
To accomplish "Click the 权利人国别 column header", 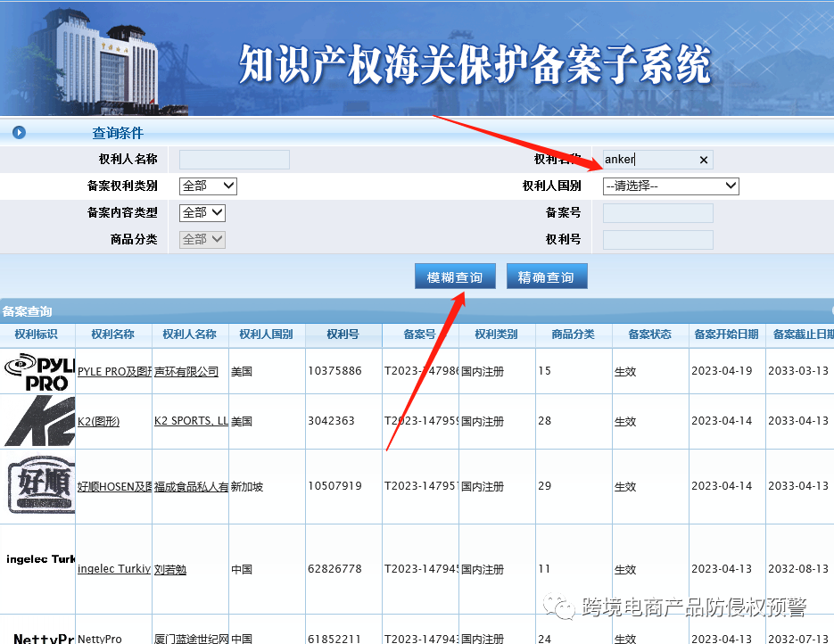I will coord(266,334).
